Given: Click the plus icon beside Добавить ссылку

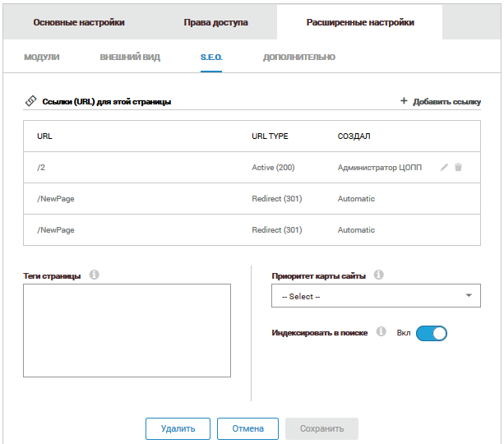Looking at the screenshot, I should pos(404,101).
